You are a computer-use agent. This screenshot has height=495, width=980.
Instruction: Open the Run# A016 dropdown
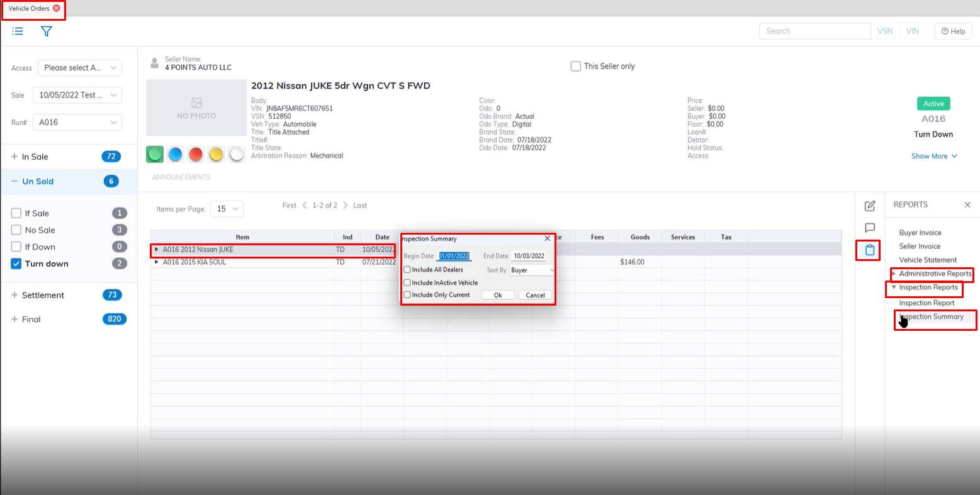pyautogui.click(x=77, y=122)
